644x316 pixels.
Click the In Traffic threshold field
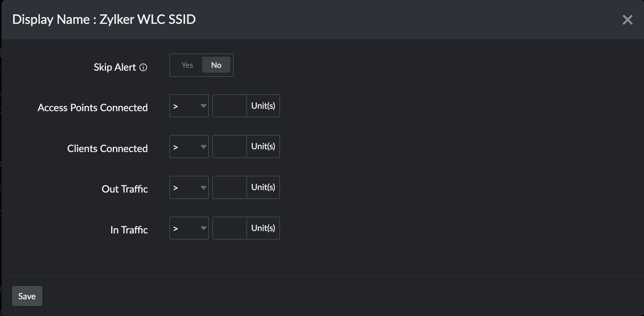click(x=229, y=228)
